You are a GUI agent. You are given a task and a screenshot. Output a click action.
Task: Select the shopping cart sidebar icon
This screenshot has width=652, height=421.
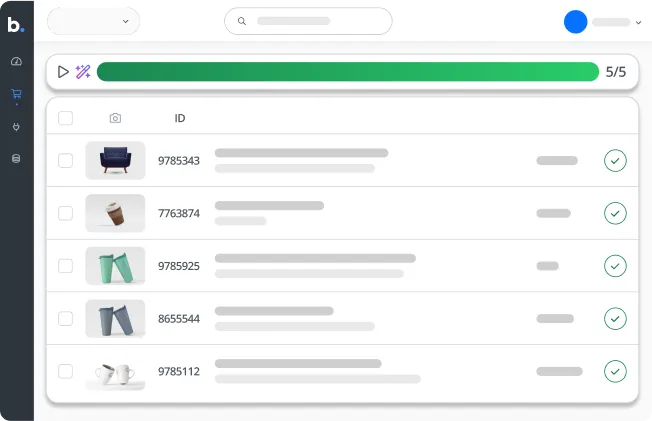click(16, 95)
